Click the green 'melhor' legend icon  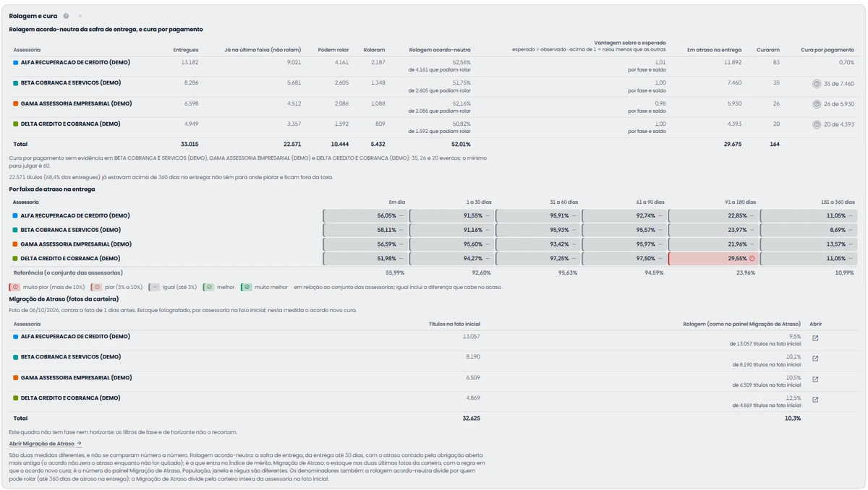(x=208, y=287)
